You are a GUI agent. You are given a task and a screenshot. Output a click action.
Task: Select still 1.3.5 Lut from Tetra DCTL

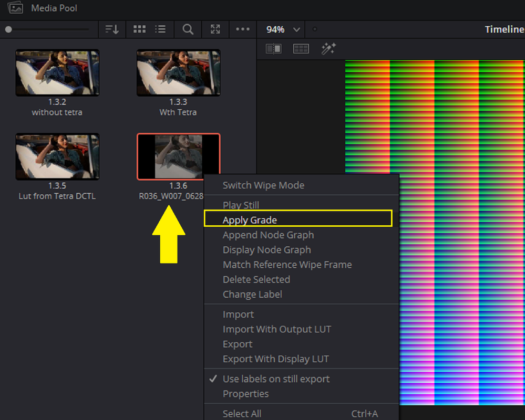(x=57, y=156)
